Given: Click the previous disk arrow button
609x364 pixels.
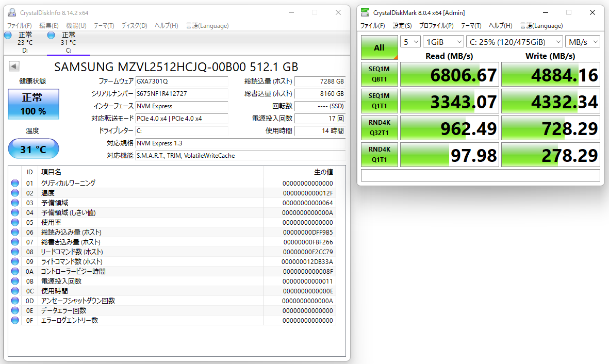Looking at the screenshot, I should [14, 66].
